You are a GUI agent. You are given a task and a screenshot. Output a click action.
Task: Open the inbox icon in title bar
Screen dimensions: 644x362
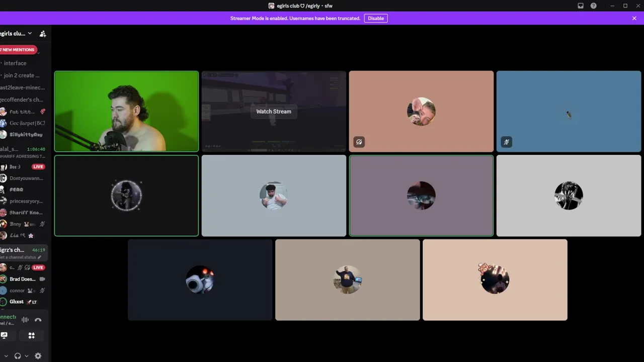click(x=581, y=6)
